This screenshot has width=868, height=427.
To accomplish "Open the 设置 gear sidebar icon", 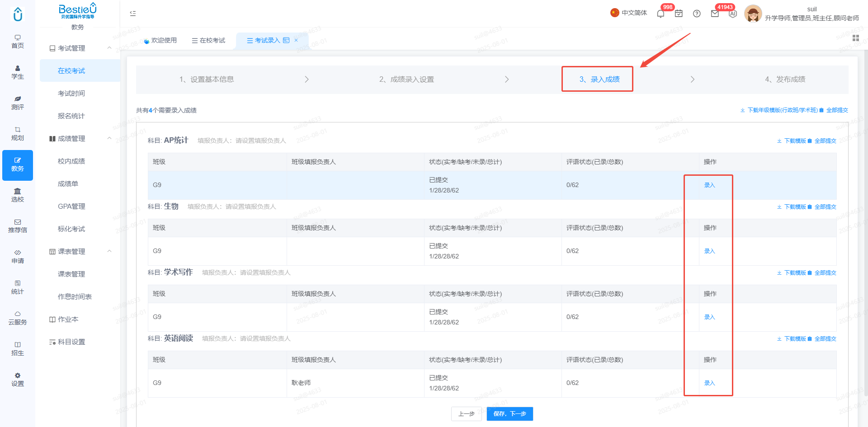I will [18, 380].
